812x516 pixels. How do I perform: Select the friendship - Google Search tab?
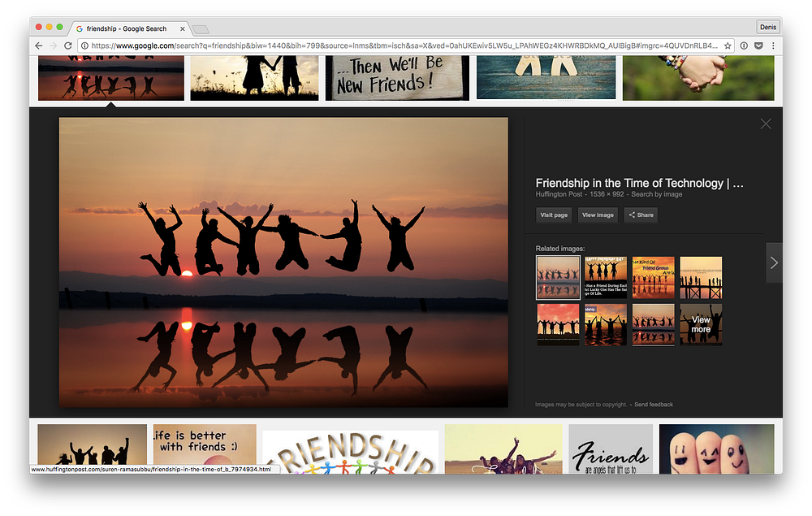(x=127, y=28)
